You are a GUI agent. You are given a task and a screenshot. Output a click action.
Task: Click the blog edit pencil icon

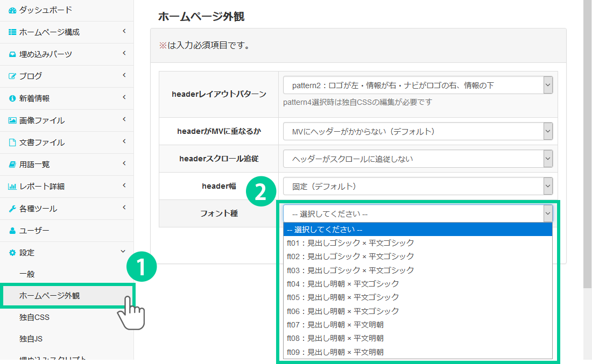click(x=12, y=76)
